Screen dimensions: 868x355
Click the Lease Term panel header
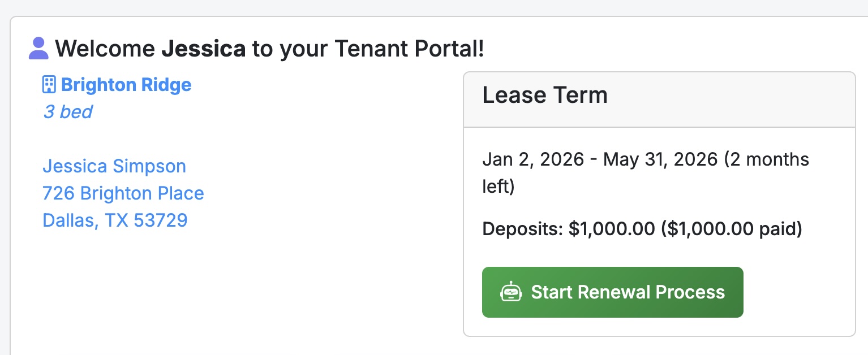coord(545,95)
